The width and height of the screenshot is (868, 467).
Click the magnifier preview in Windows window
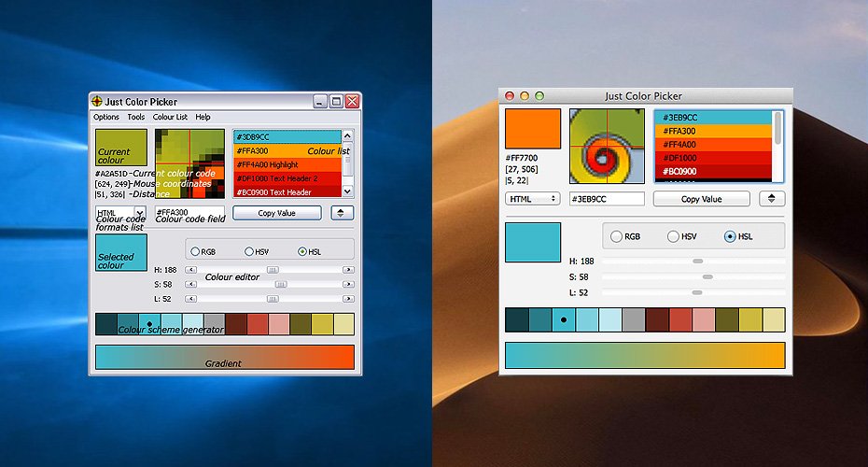tap(189, 163)
